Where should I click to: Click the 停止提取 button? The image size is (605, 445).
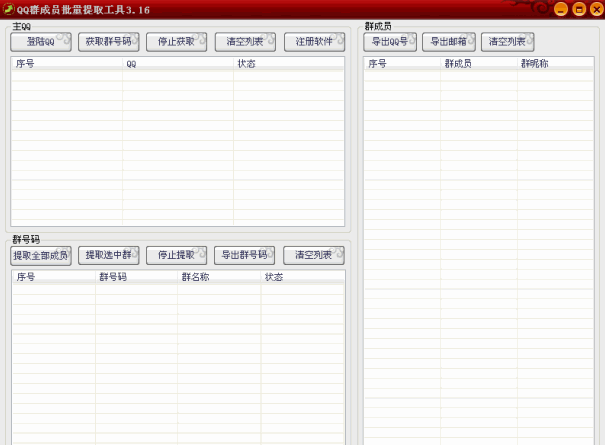point(176,255)
